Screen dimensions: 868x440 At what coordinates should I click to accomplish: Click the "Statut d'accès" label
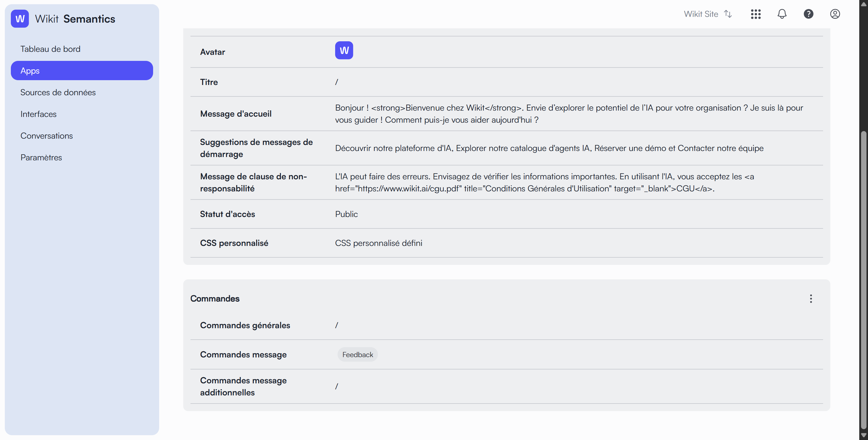click(x=228, y=214)
